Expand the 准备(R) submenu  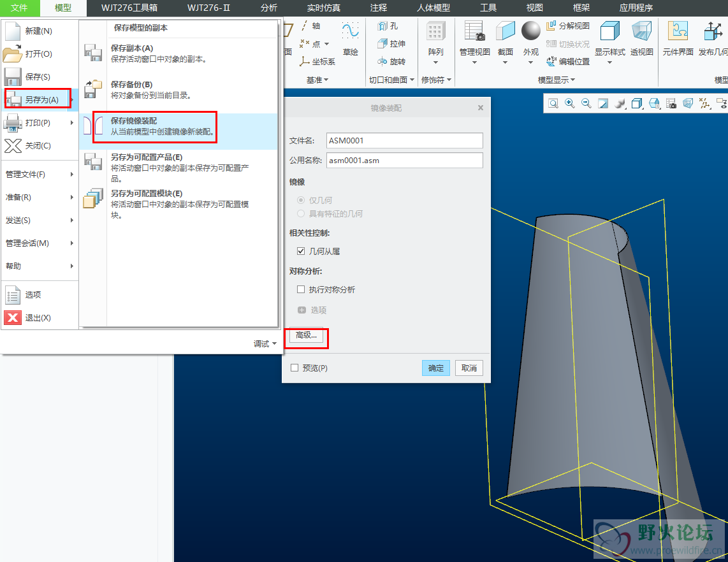coord(72,198)
